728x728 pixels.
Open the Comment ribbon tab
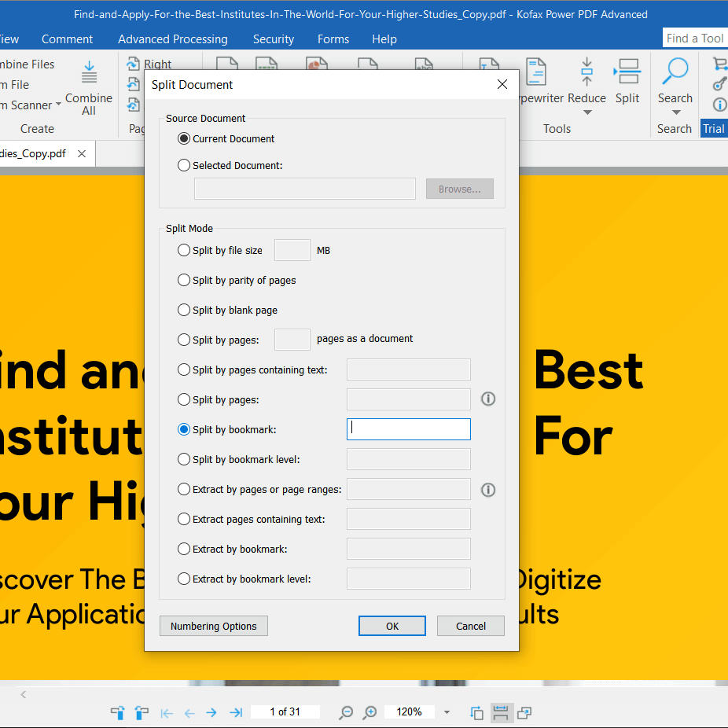pos(68,39)
